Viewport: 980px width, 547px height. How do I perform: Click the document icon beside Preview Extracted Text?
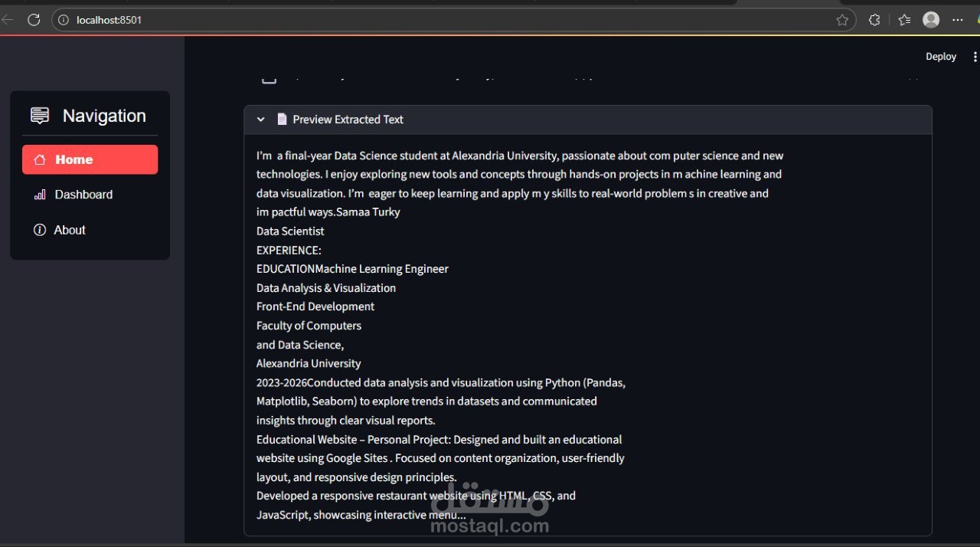point(282,120)
